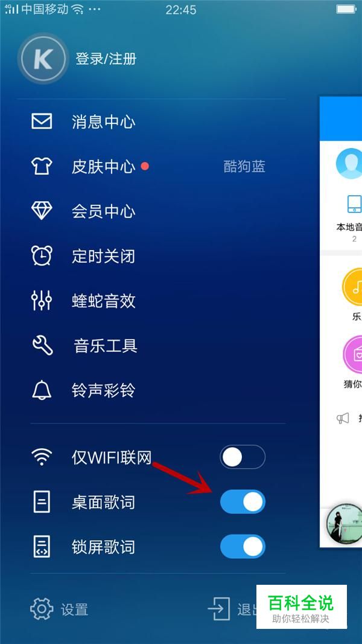Tap the exit door icon button
This screenshot has height=644, width=362.
click(x=218, y=608)
